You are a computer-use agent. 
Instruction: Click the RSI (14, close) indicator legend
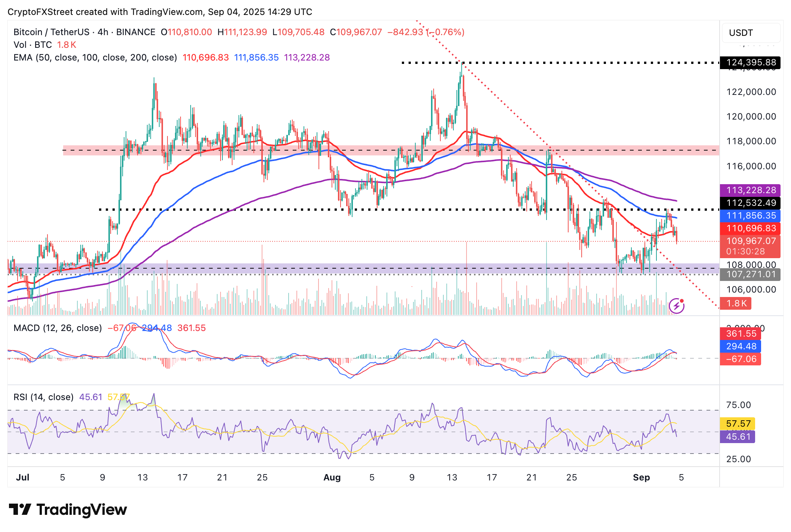click(43, 397)
